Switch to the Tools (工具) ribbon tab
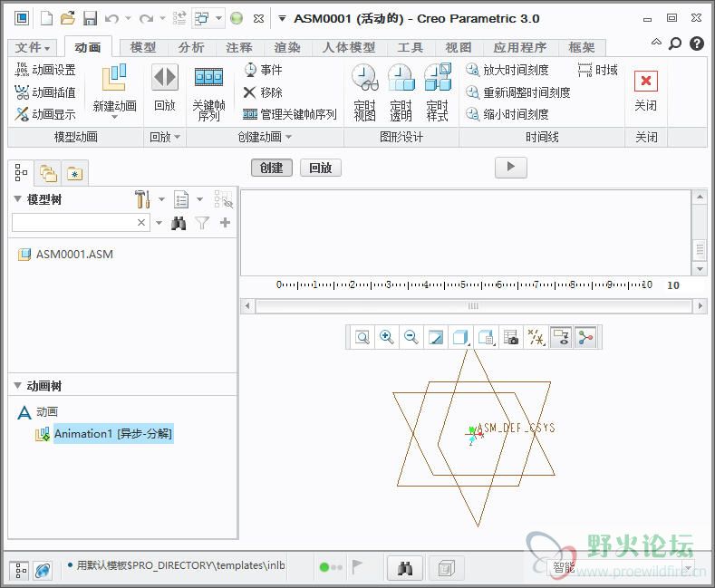The width and height of the screenshot is (715, 588). coord(411,47)
